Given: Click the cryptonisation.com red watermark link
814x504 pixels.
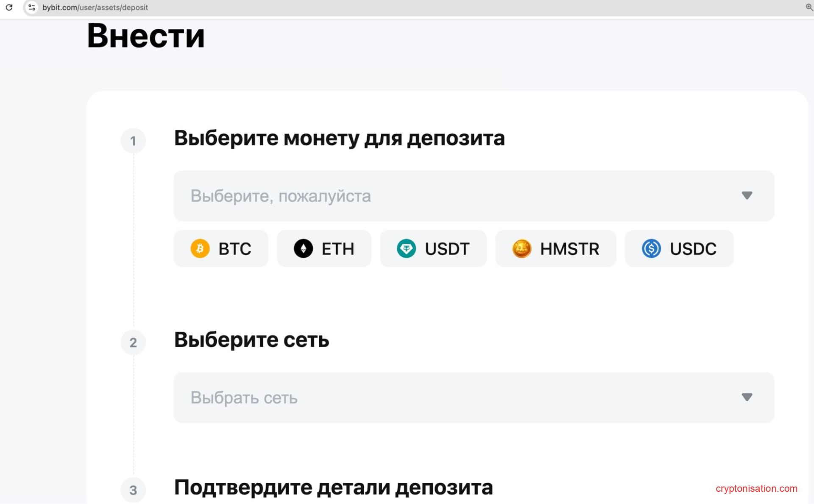Looking at the screenshot, I should click(x=756, y=488).
